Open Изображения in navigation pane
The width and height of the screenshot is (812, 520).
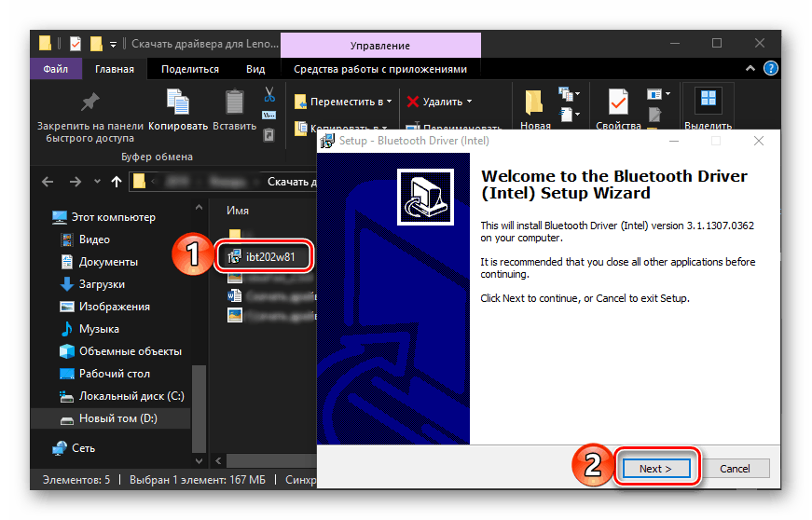[x=115, y=307]
